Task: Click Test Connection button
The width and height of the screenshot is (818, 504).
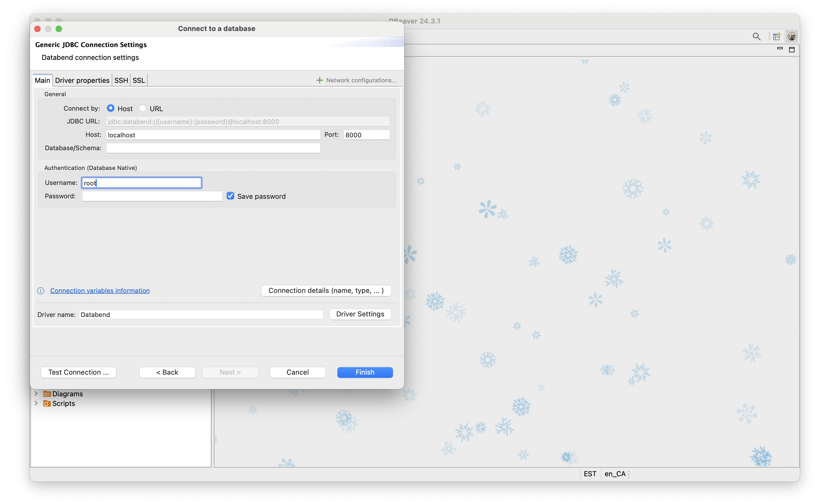Action: pyautogui.click(x=78, y=372)
